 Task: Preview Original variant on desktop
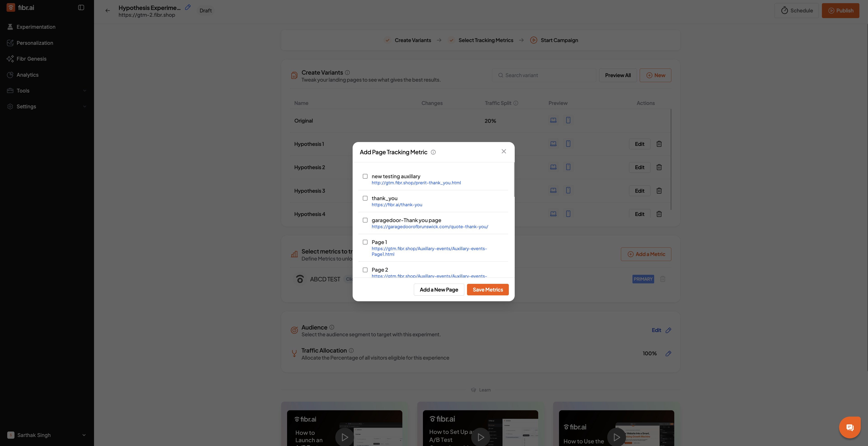(x=553, y=120)
